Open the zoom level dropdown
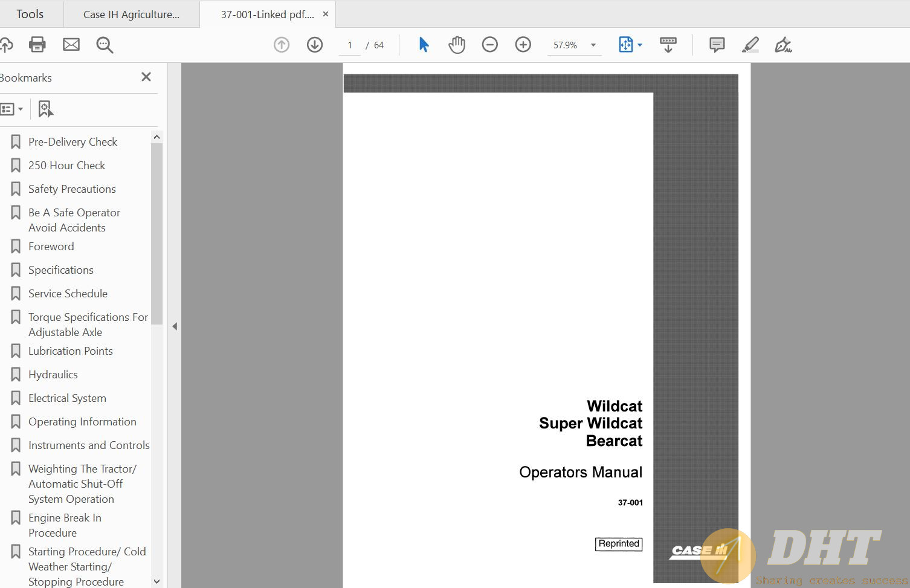The image size is (910, 588). (593, 45)
